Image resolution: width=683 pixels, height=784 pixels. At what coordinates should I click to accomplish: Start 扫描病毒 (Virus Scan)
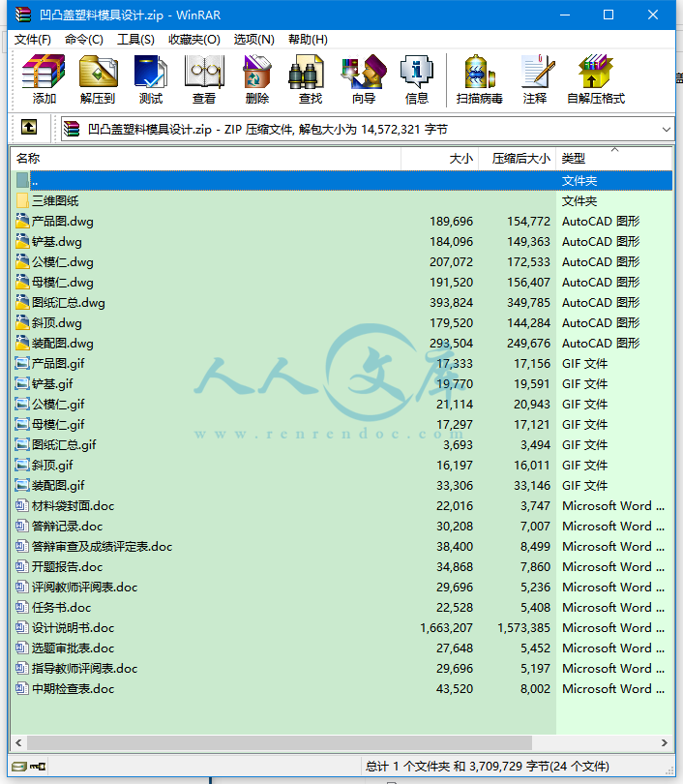click(x=479, y=79)
